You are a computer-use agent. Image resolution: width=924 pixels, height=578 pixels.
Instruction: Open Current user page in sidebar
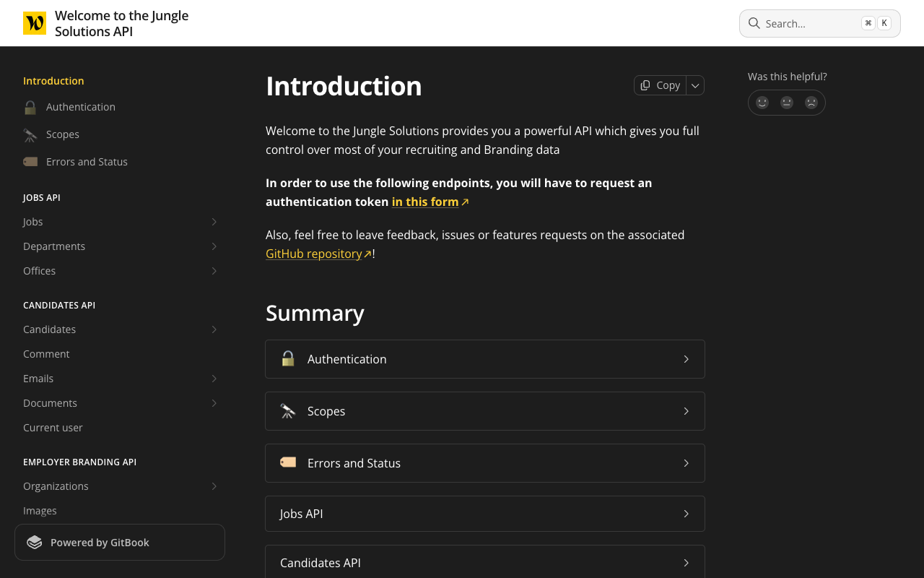coord(53,428)
